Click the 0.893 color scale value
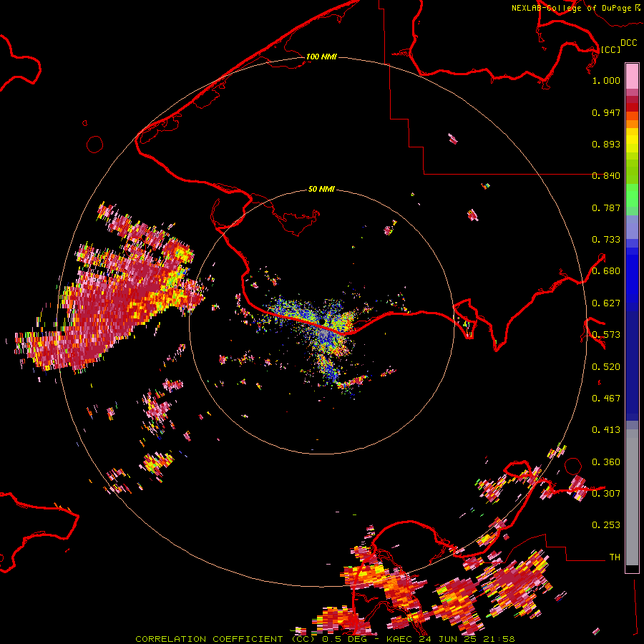 (x=606, y=144)
